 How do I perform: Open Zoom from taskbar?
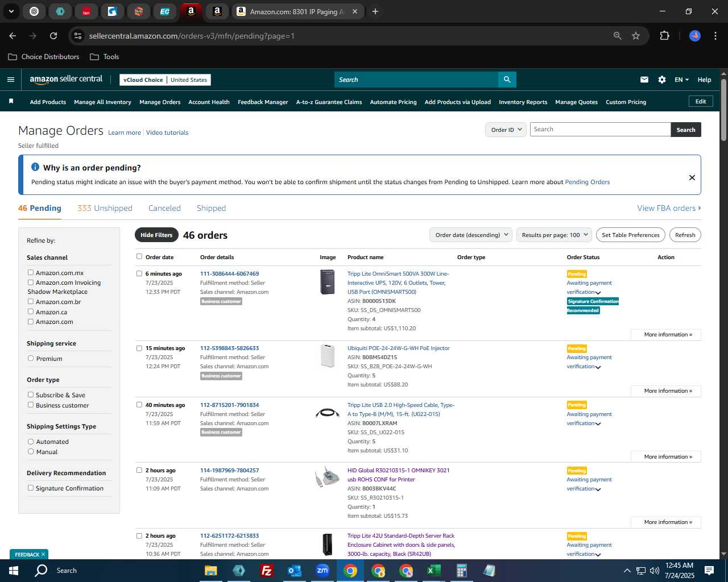point(322,571)
